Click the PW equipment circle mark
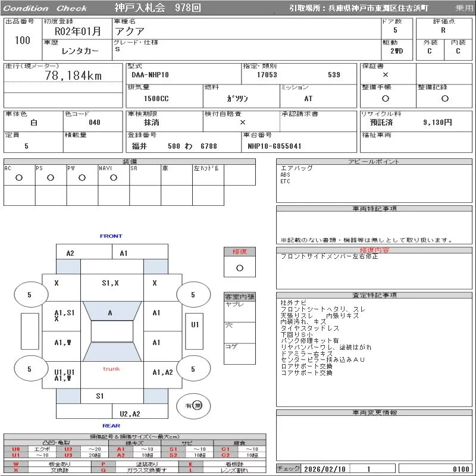The height and width of the screenshot is (476, 476). [82, 177]
